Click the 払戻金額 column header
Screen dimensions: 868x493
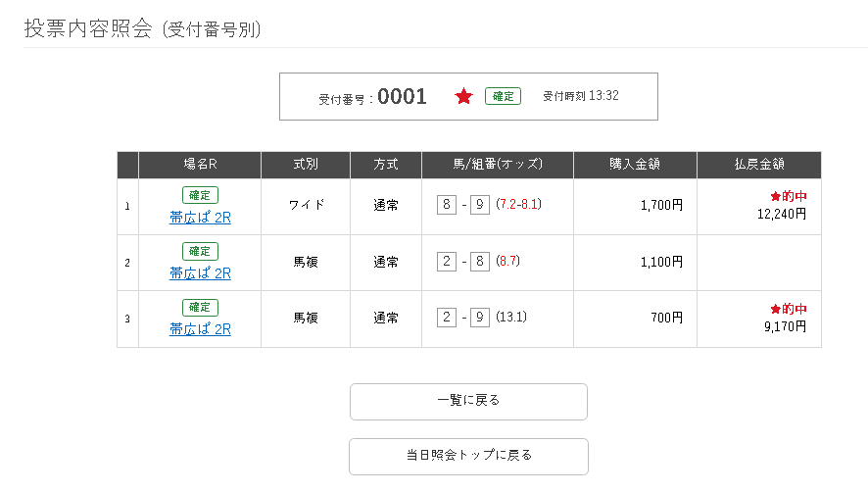pyautogui.click(x=759, y=165)
